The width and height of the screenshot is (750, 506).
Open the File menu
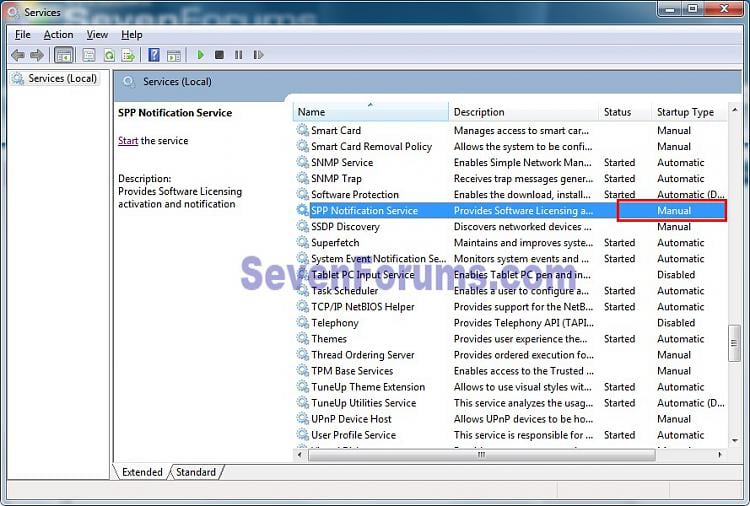tap(22, 35)
